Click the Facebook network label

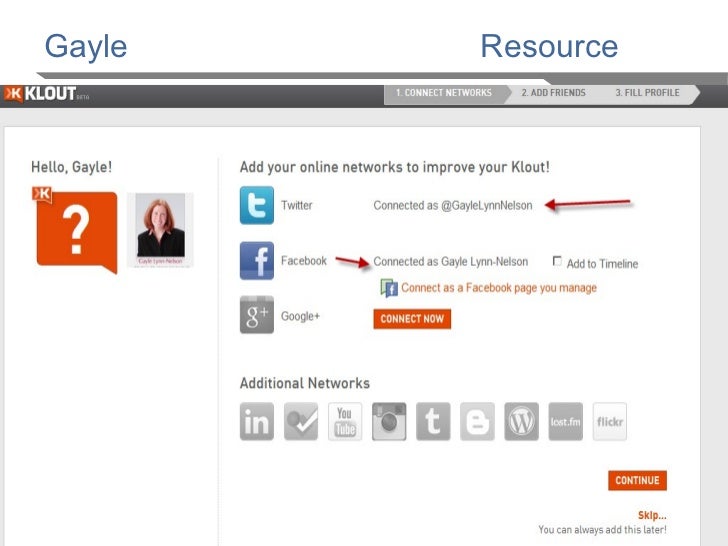[304, 261]
